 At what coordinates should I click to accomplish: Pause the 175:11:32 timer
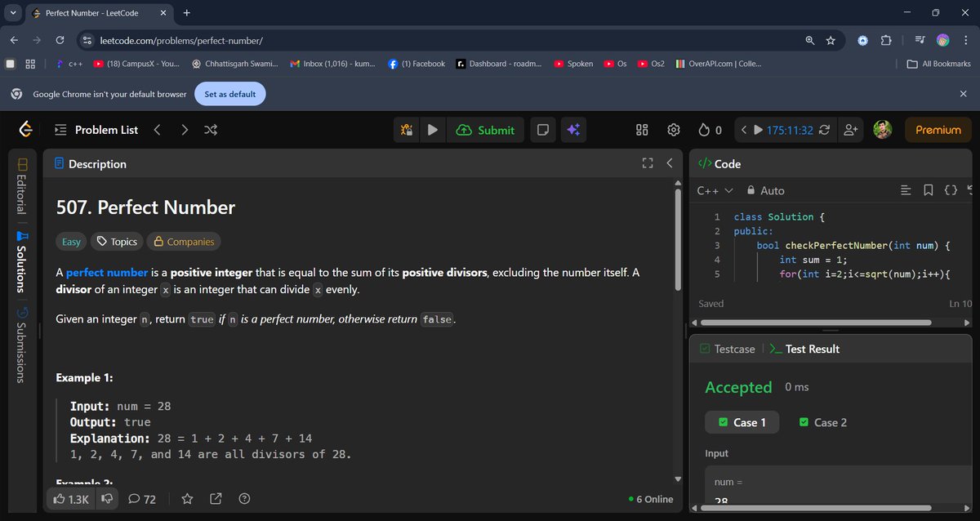click(x=759, y=130)
